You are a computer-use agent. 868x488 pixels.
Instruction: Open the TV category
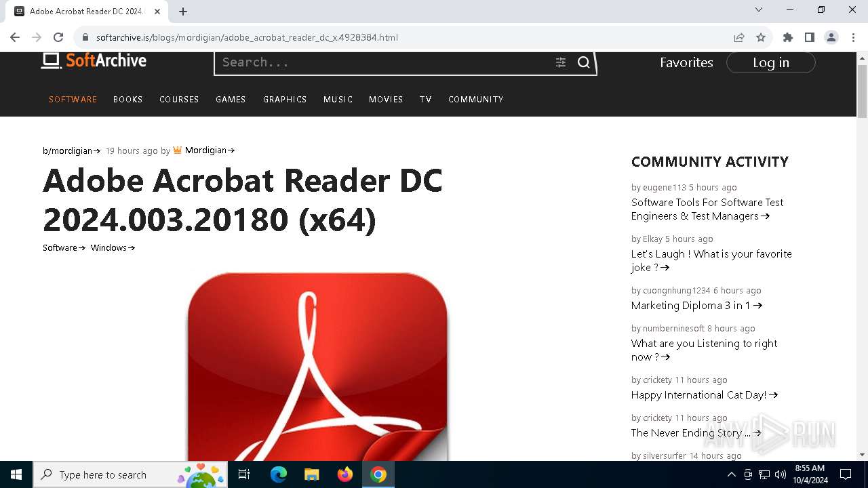click(x=425, y=99)
